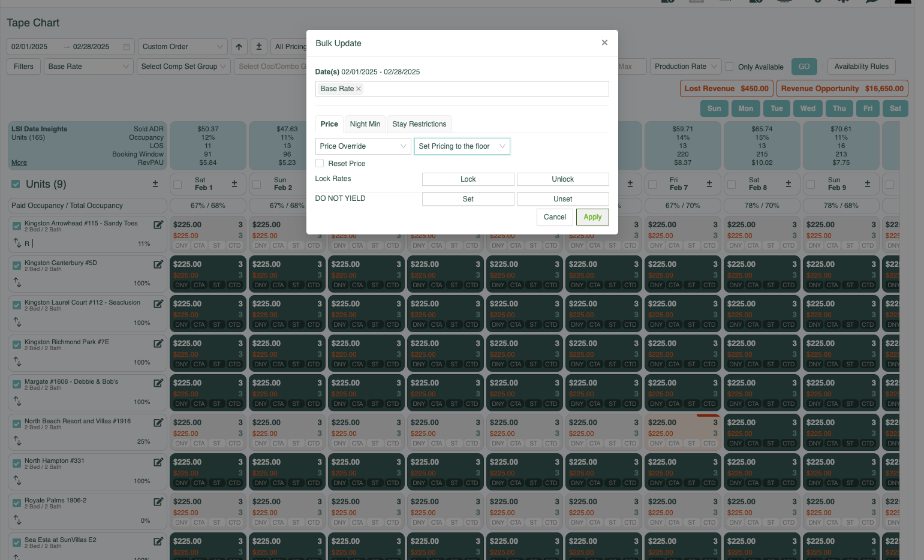Open the Production Rate dropdown
Image resolution: width=924 pixels, height=560 pixels.
click(685, 67)
